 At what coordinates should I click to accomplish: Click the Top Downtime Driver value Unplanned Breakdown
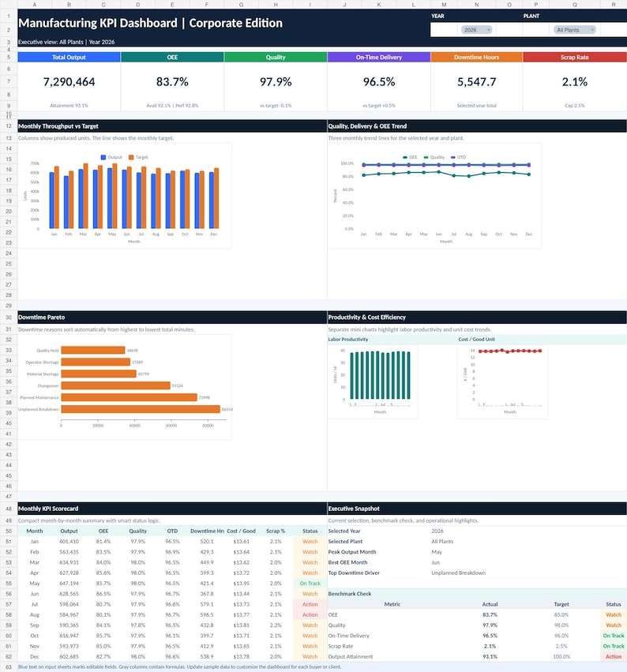458,573
